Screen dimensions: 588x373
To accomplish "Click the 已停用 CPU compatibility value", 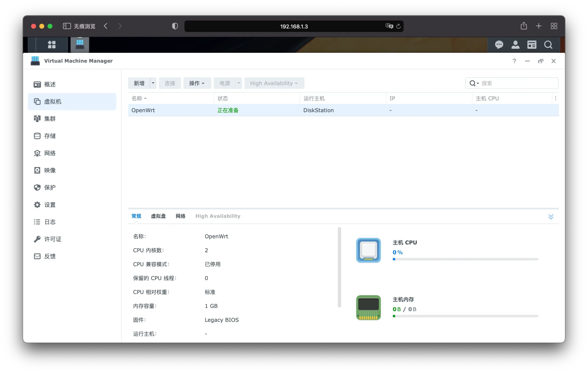I will (212, 264).
